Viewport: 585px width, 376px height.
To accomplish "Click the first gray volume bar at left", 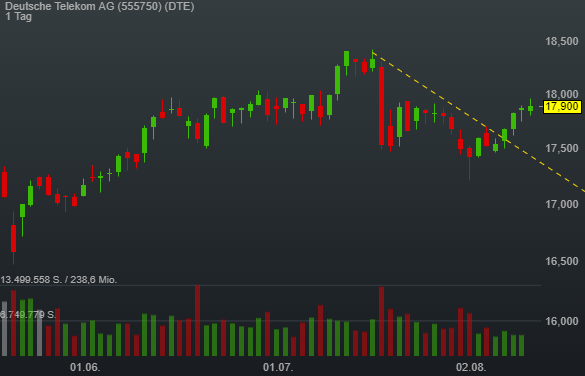I will click(x=4, y=328).
